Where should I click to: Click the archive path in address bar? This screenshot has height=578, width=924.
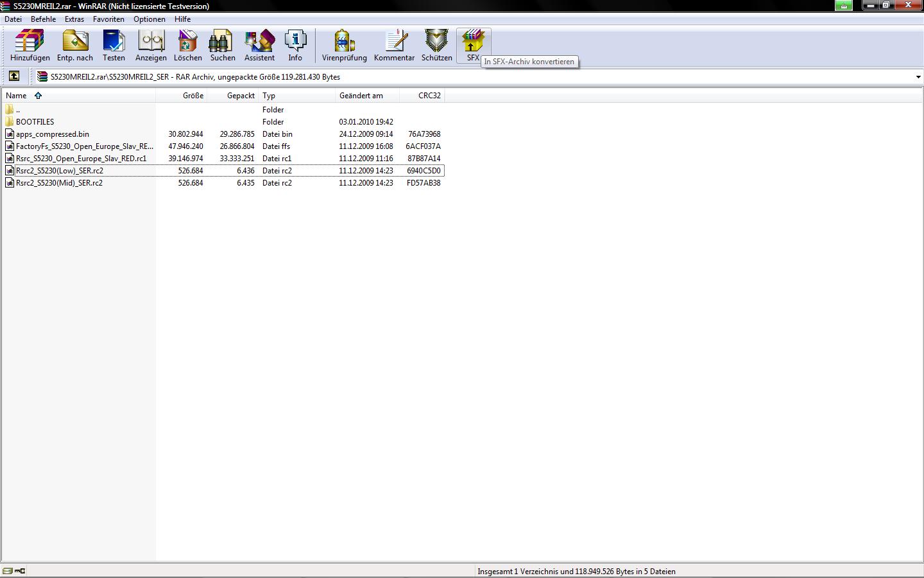point(195,77)
